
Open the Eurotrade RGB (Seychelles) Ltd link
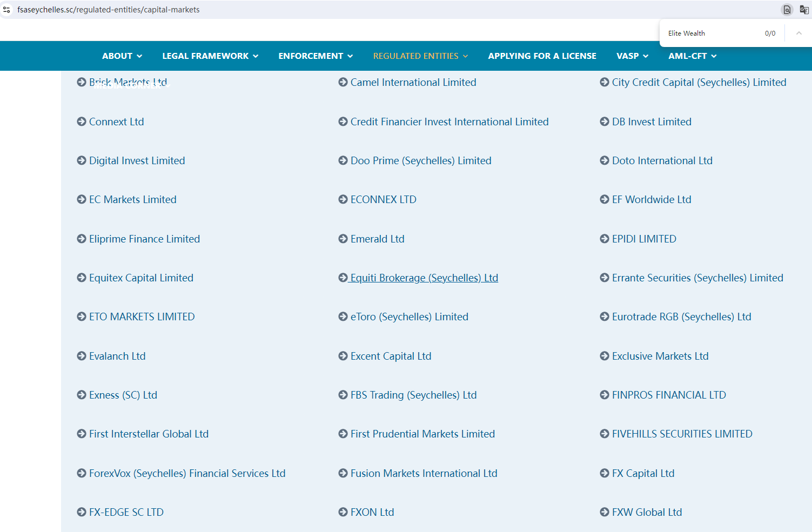[682, 316]
